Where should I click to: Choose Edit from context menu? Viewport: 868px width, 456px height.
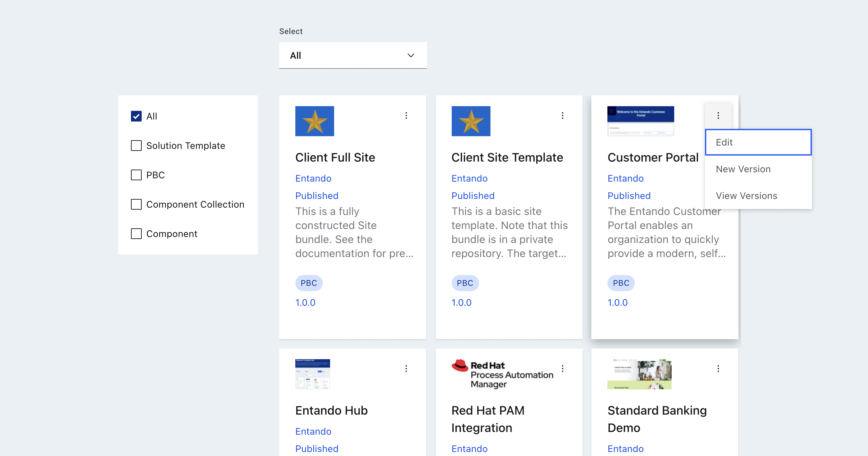(x=758, y=142)
